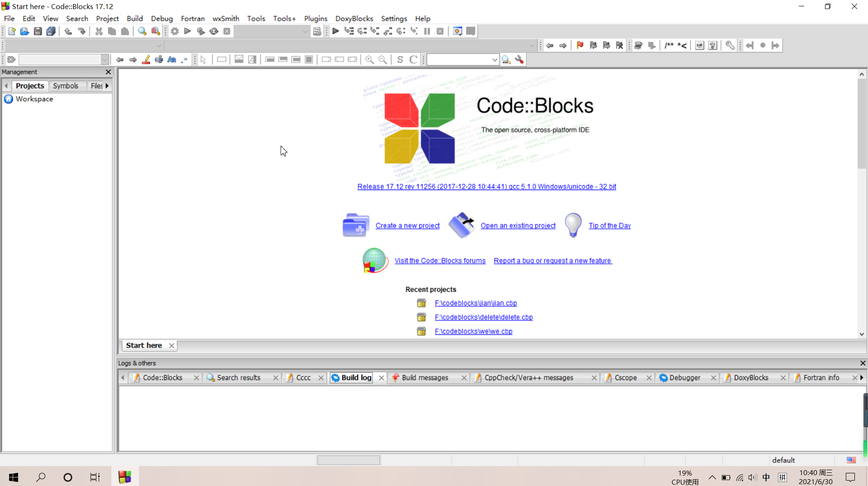The image size is (868, 486).
Task: Click the Zoom in magnifier icon
Action: point(370,60)
